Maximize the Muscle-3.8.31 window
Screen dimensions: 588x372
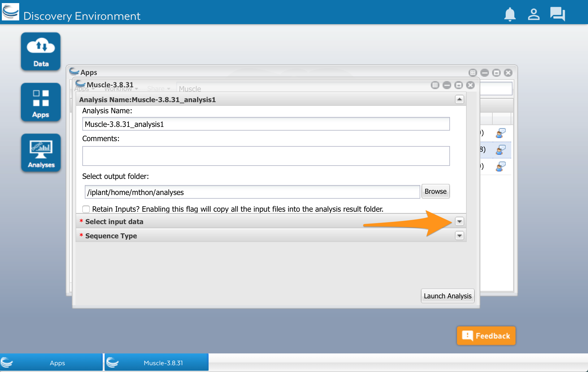coord(459,85)
